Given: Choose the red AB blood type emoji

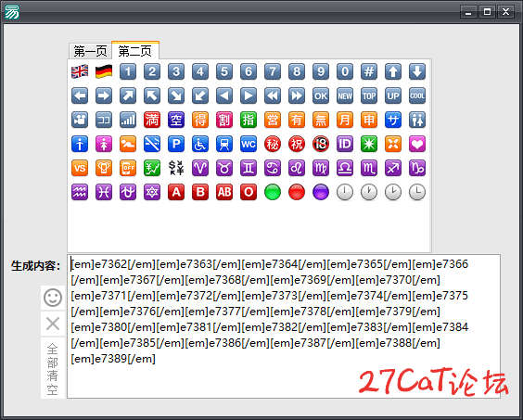Looking at the screenshot, I should point(224,192).
